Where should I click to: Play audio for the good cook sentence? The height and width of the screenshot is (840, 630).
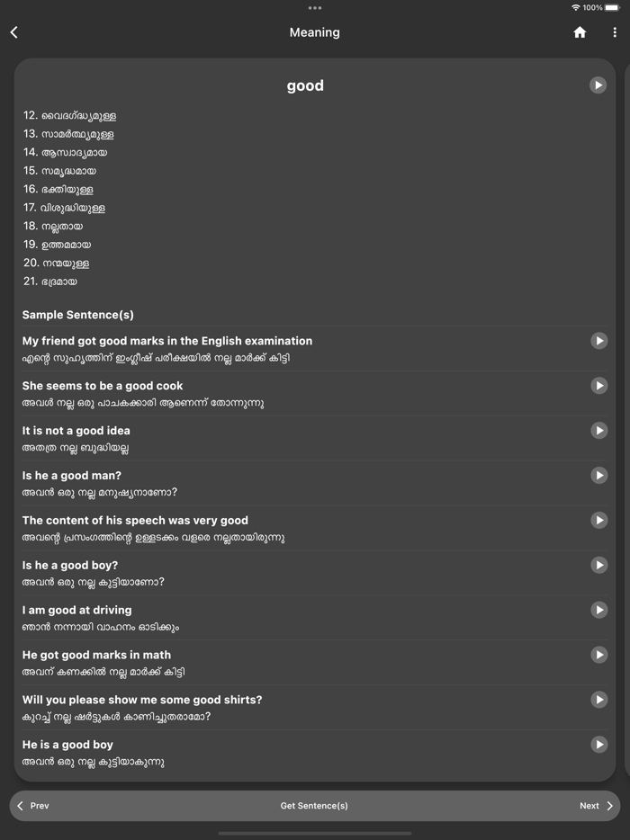click(598, 385)
